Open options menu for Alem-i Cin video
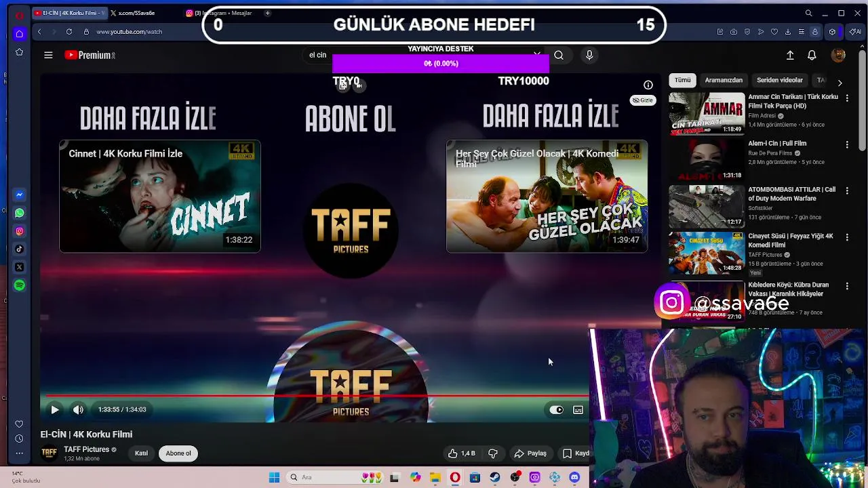This screenshot has height=488, width=868. [x=847, y=144]
